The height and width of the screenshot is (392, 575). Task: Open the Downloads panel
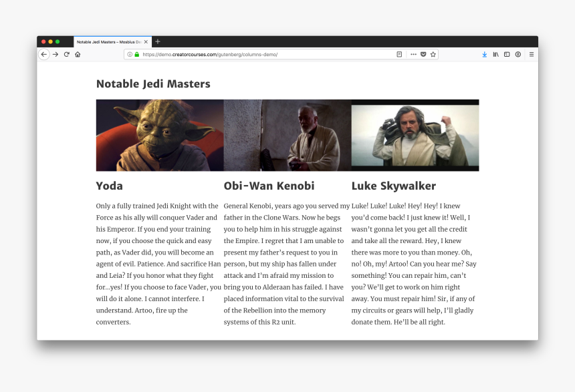(x=485, y=54)
